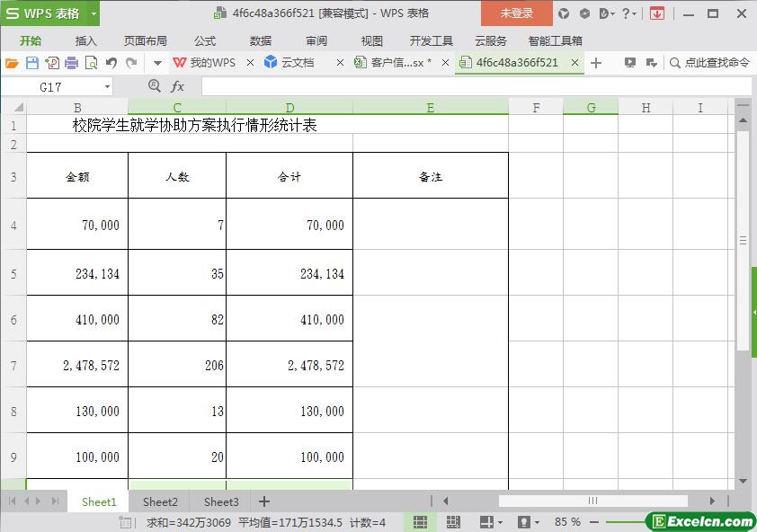The image size is (757, 532).
Task: Switch to page break preview in status bar
Action: [x=453, y=522]
